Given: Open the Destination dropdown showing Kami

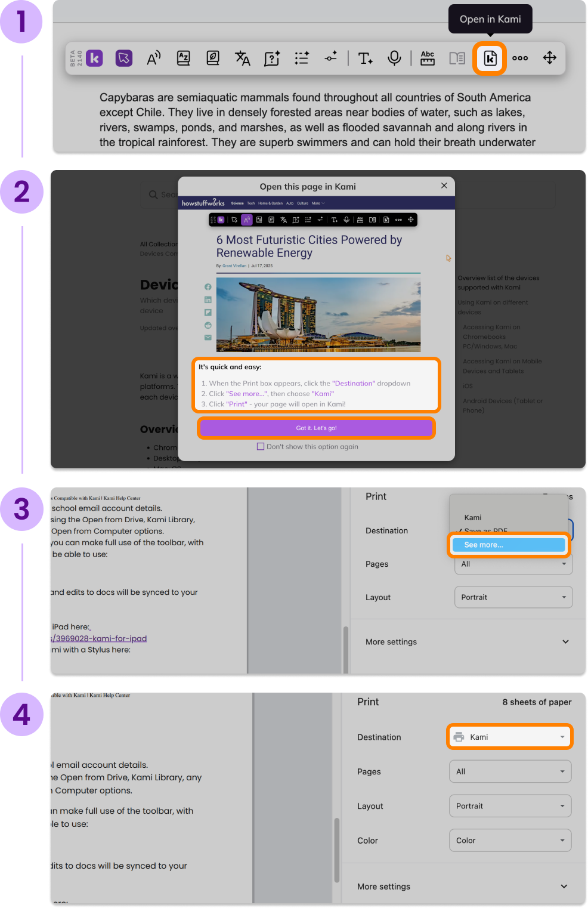Looking at the screenshot, I should pyautogui.click(x=509, y=737).
